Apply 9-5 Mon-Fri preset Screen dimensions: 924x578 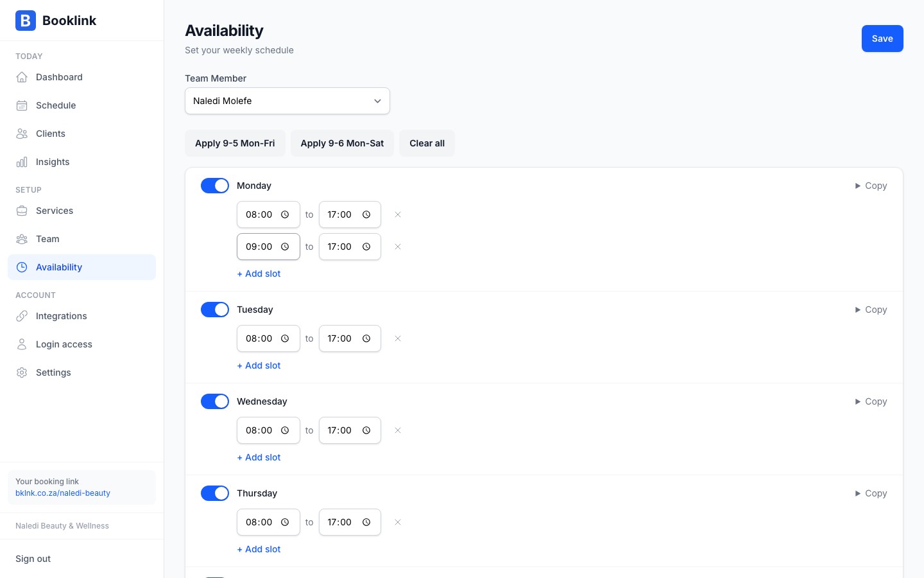coord(235,143)
